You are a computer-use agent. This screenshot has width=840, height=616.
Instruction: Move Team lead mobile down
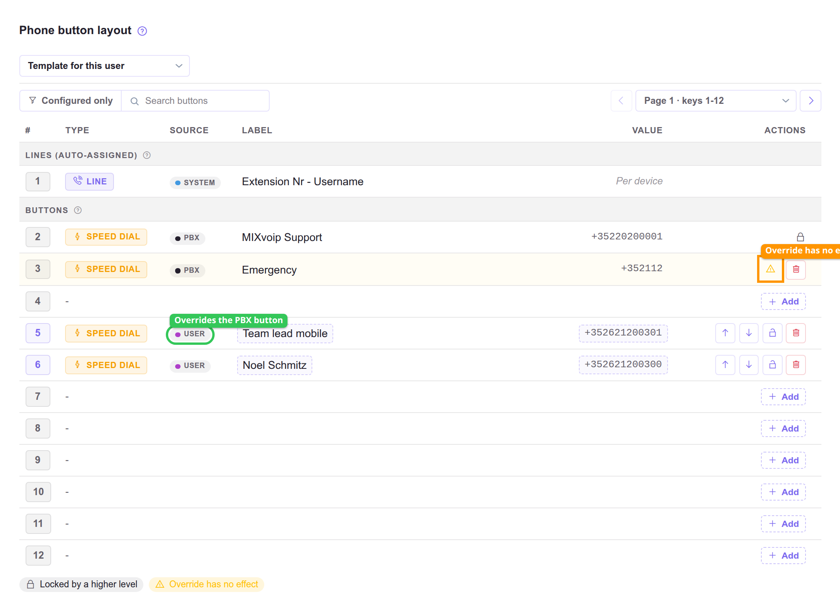[749, 333]
